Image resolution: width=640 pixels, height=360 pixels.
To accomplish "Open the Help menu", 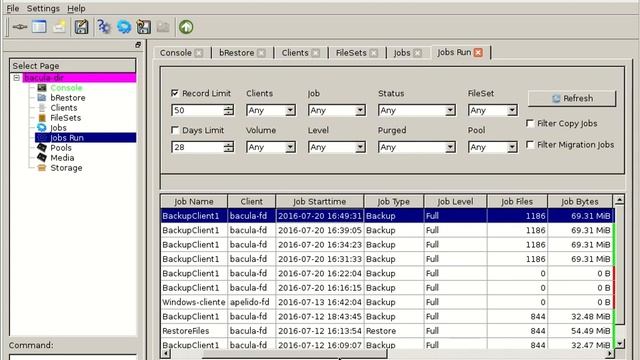I will 76,8.
